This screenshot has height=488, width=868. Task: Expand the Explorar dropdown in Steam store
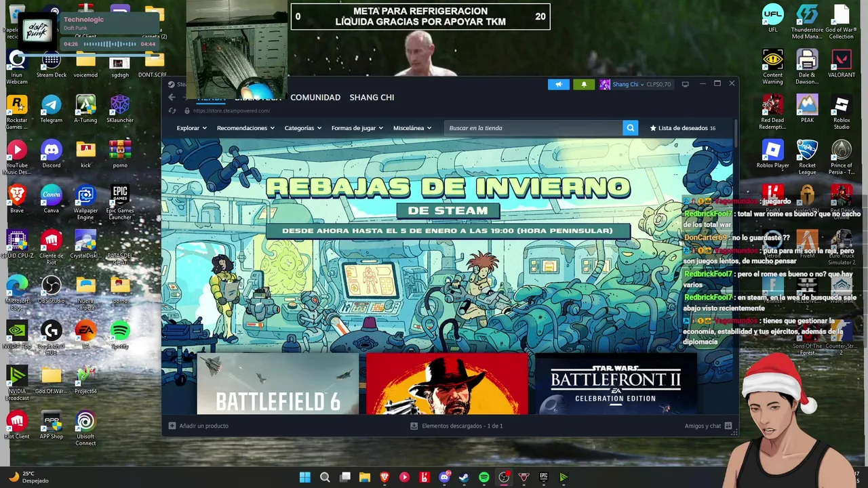pyautogui.click(x=191, y=128)
